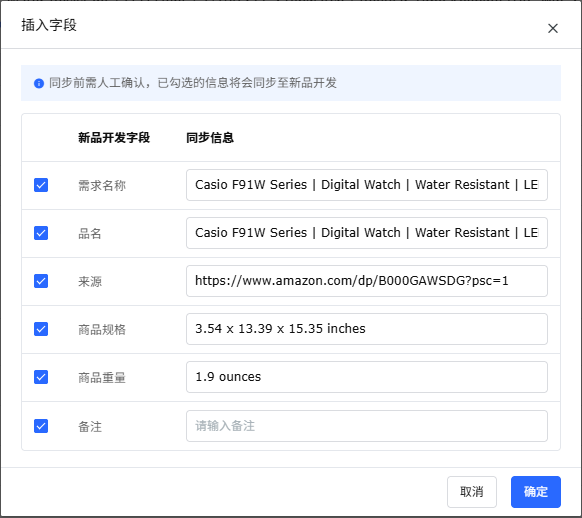The image size is (582, 518).
Task: Focus the 请输入备注 remarks field
Action: 367,426
